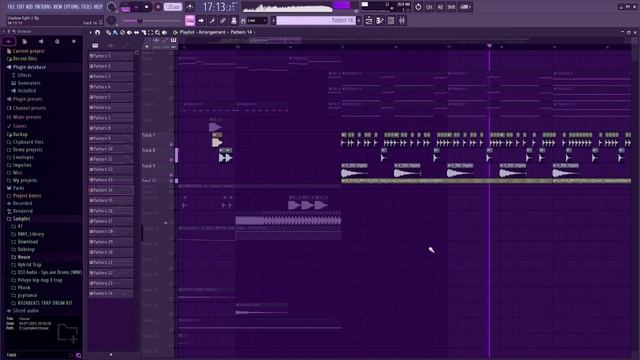
Task: Click the browser 'all' tab icon
Action: 9,41
